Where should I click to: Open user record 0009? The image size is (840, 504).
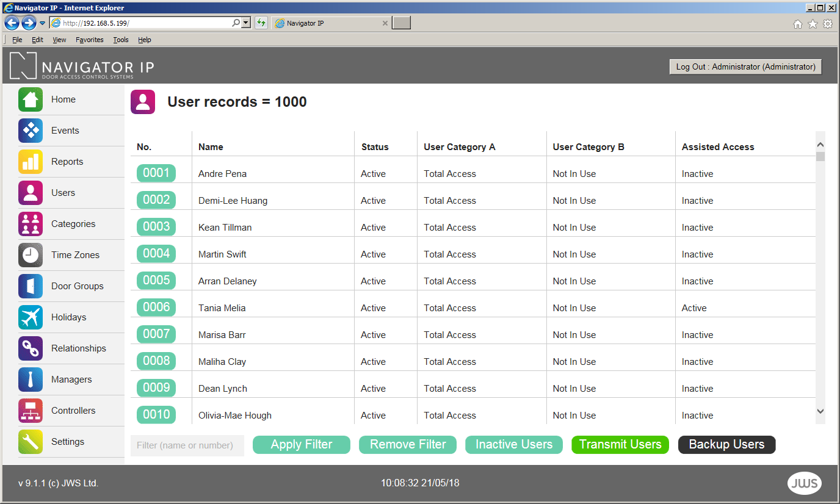coord(156,388)
